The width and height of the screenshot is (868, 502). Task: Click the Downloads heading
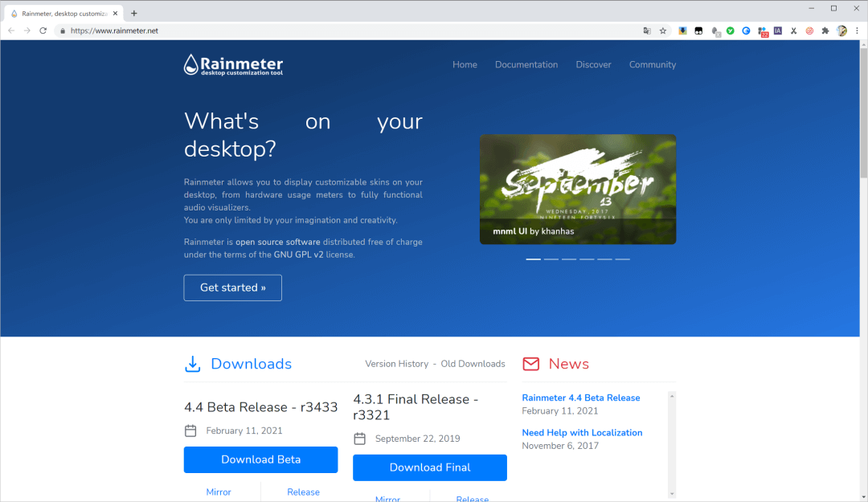click(x=252, y=364)
